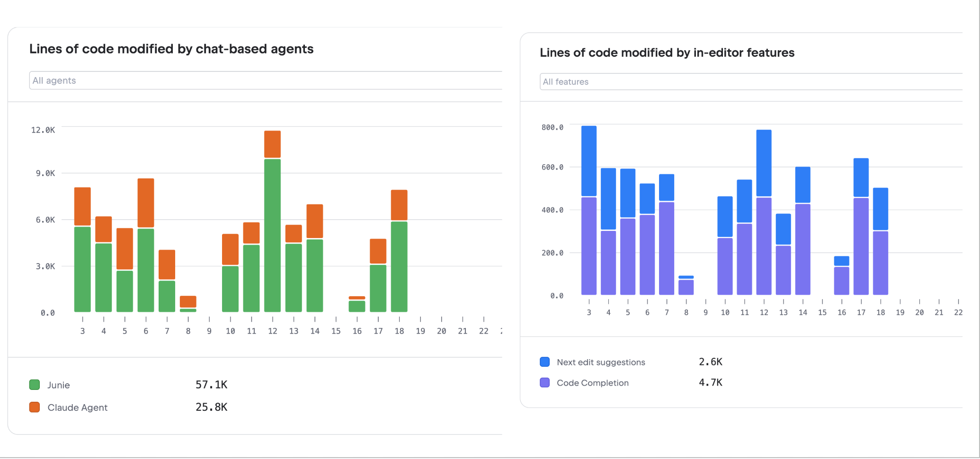The height and width of the screenshot is (459, 980).
Task: Toggle the Next edit suggestions legend label
Action: 601,362
